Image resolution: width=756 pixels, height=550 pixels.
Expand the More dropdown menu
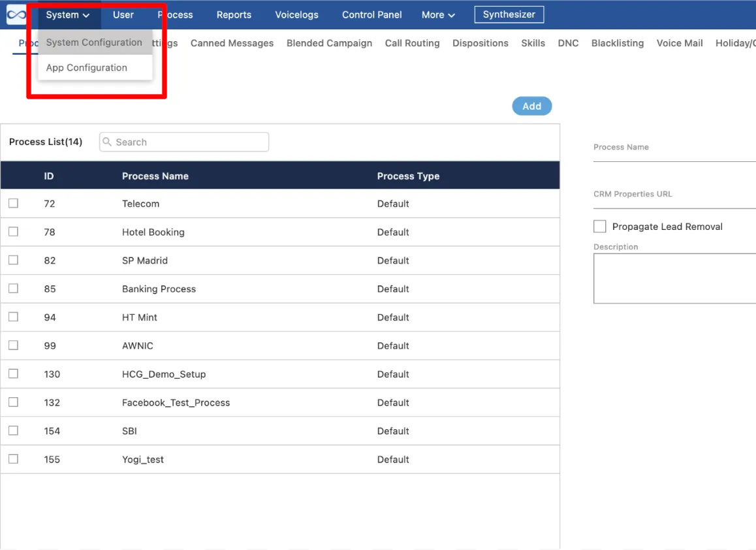(x=438, y=15)
